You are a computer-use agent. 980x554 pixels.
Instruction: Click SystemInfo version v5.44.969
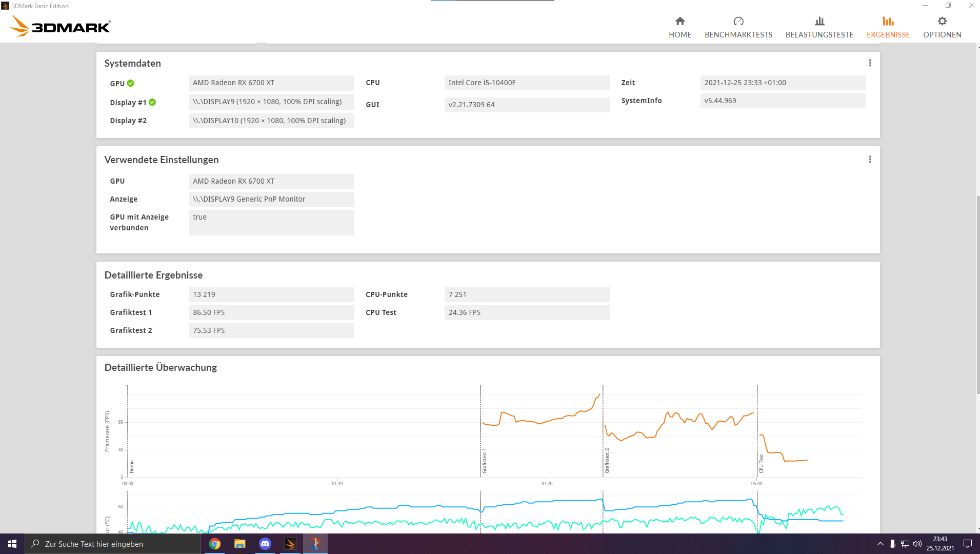[x=783, y=101]
